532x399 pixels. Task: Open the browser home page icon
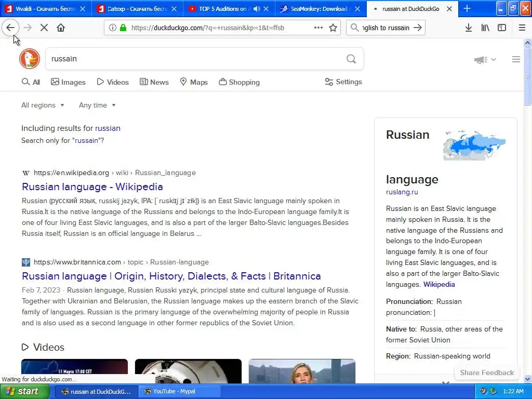pyautogui.click(x=61, y=28)
